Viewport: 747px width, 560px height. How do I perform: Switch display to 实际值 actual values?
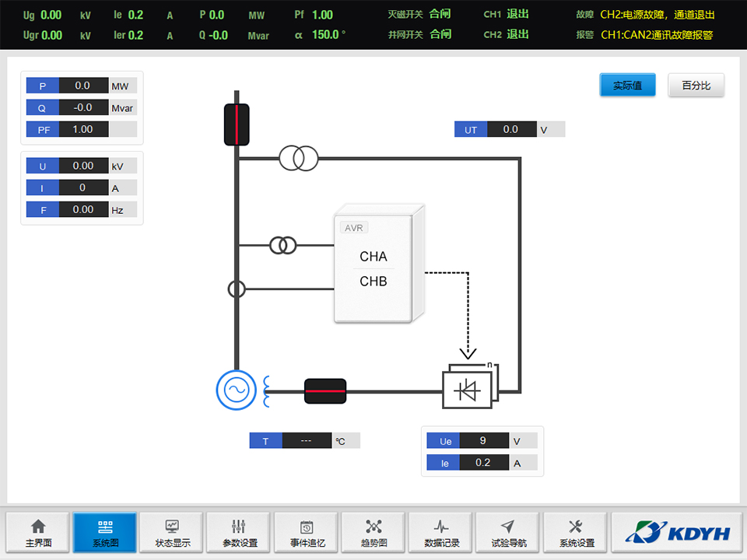[627, 86]
